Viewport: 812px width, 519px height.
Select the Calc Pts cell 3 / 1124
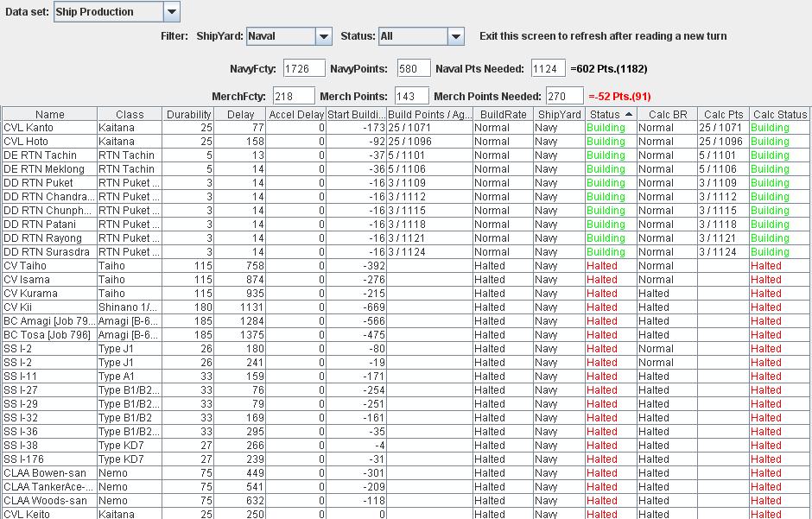[x=723, y=252]
